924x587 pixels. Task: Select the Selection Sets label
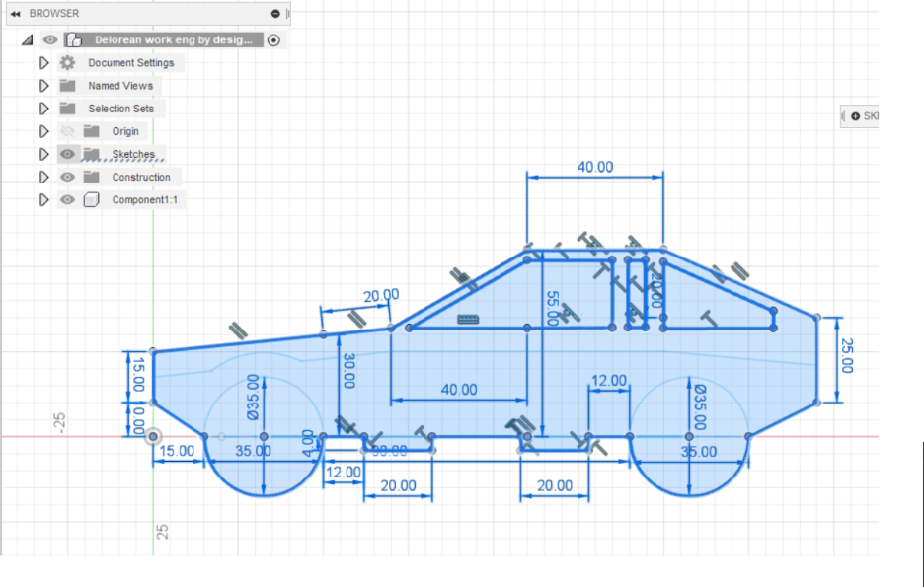120,109
